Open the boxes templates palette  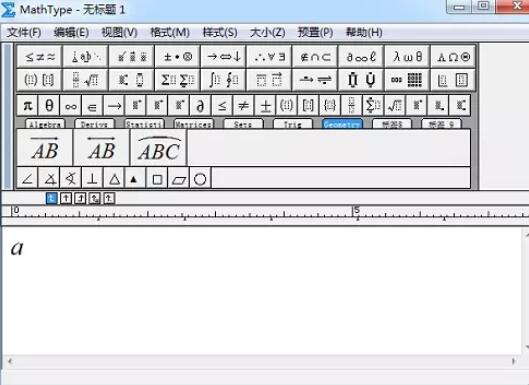click(x=453, y=80)
